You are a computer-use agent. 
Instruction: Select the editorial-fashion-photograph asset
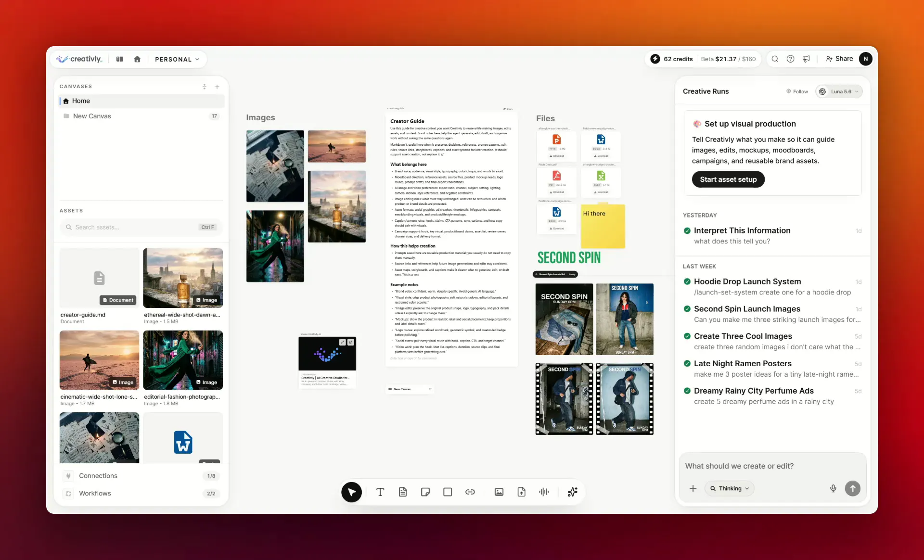click(x=183, y=369)
